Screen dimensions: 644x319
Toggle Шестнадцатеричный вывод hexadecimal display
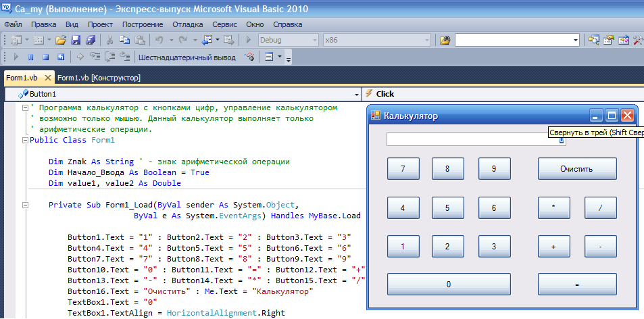point(187,57)
